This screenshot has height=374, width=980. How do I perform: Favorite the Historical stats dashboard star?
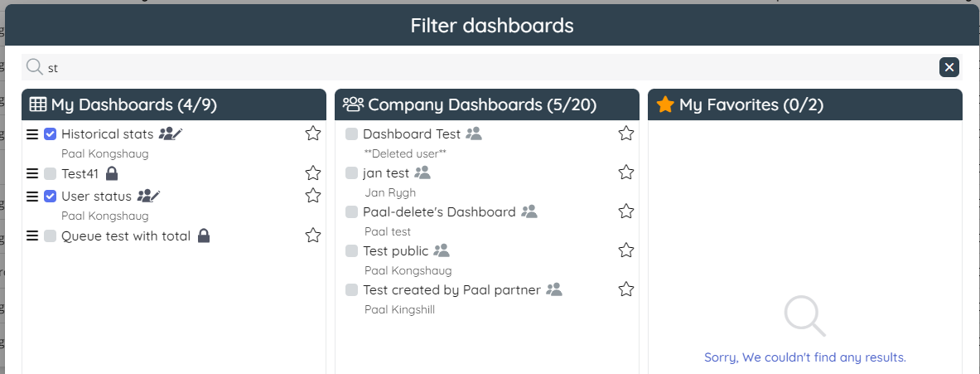(x=312, y=134)
